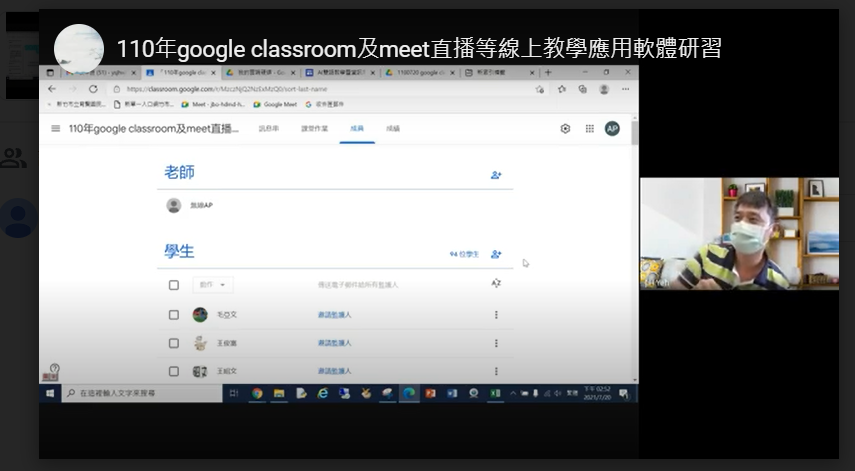Open the Meet - jbo bookmark in favorites bar
Screen dimensions: 855x471
click(x=214, y=104)
